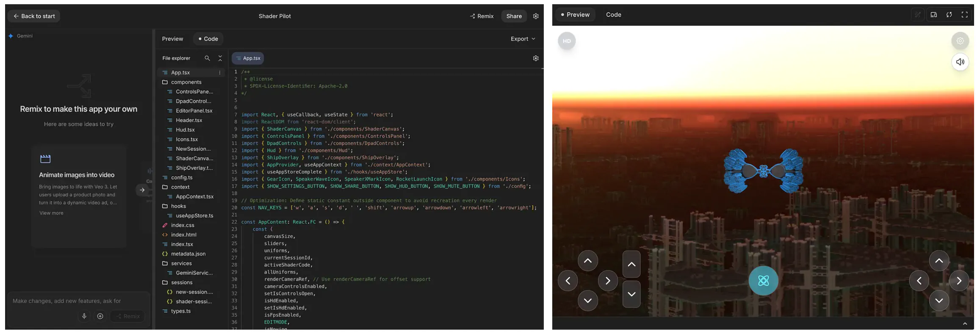
Task: Select Preview tab in the right window
Action: [575, 15]
